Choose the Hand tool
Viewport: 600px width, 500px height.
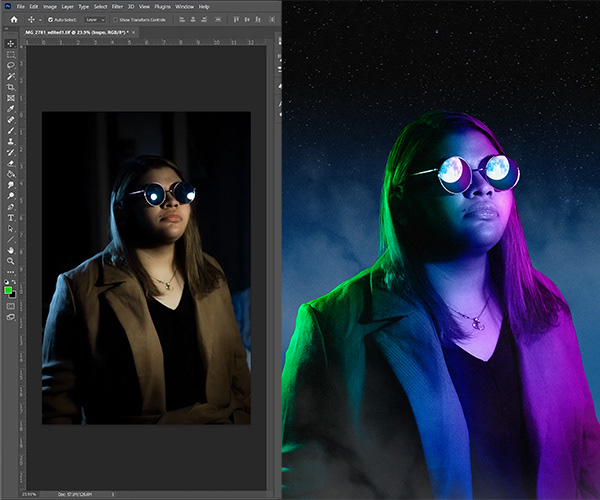coord(11,249)
